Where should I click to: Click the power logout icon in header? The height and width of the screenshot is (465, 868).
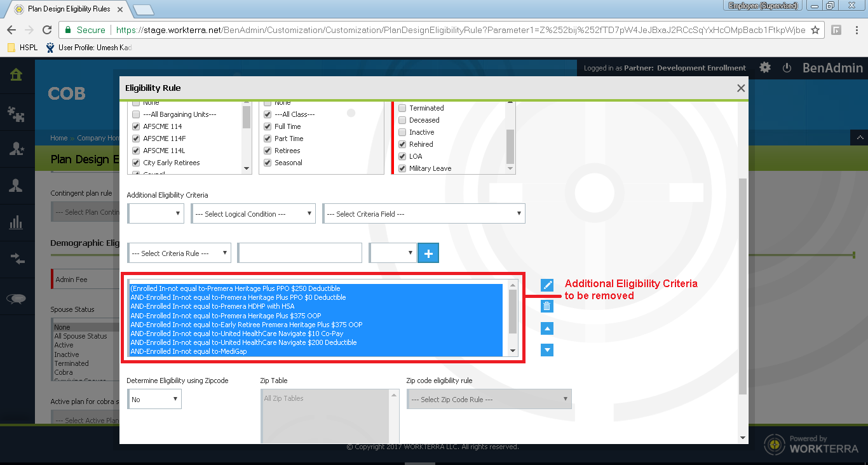787,68
